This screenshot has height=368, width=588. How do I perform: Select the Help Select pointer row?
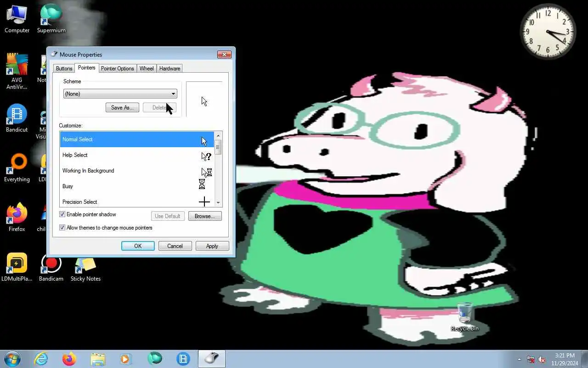click(137, 155)
